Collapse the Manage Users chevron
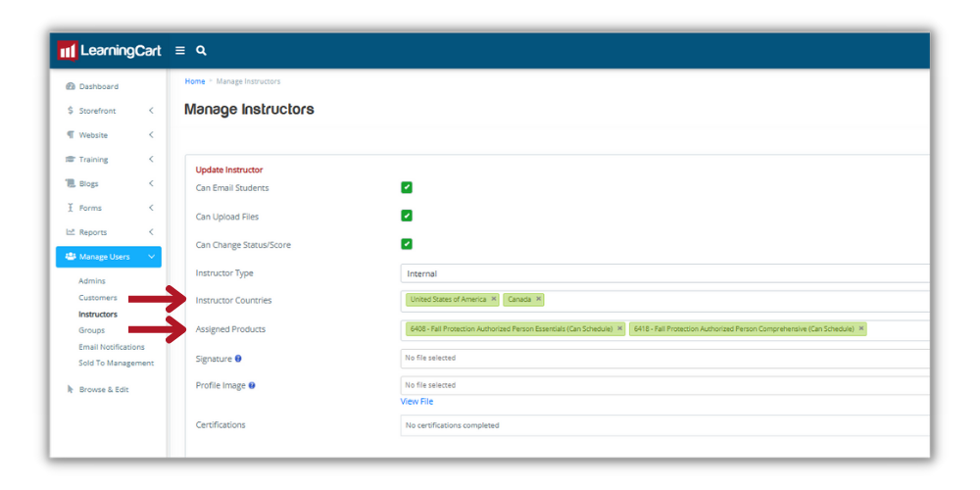Image resolution: width=980 pixels, height=490 pixels. tap(151, 257)
